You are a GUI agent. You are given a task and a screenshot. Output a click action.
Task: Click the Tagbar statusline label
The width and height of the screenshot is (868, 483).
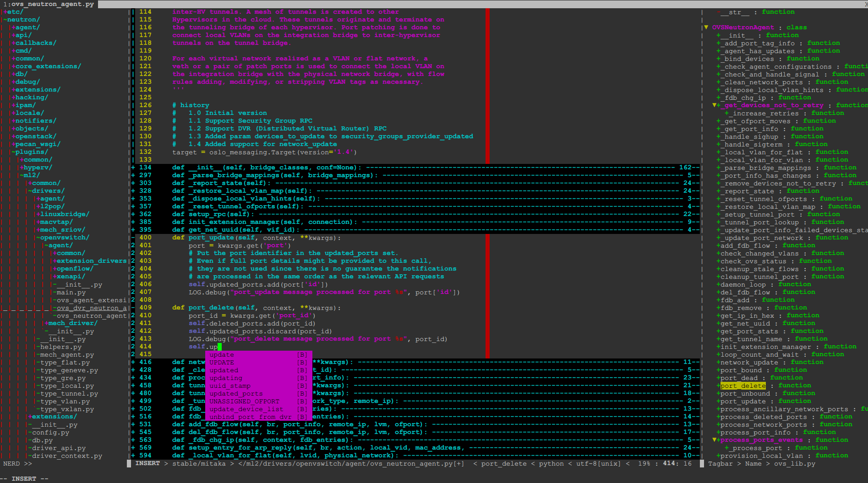point(721,463)
